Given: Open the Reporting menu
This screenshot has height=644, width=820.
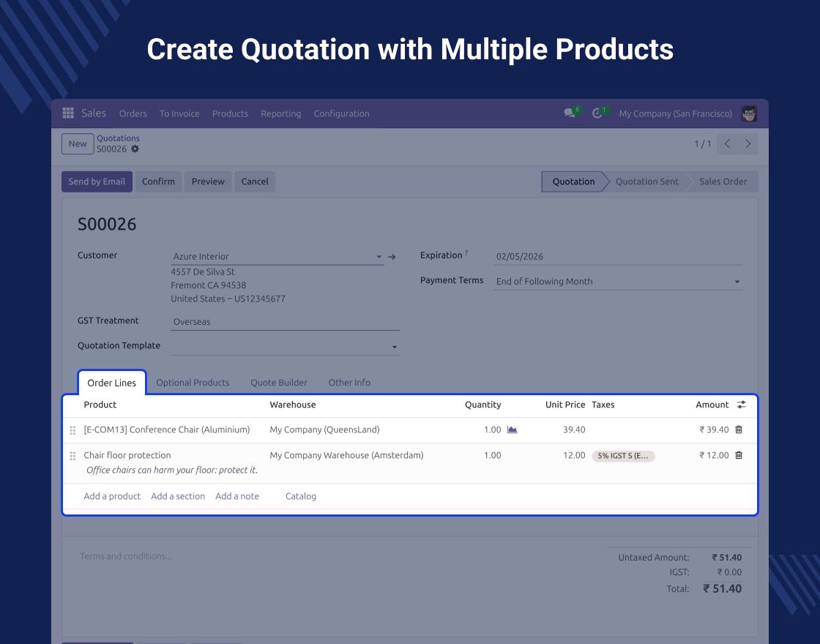Looking at the screenshot, I should [x=281, y=113].
